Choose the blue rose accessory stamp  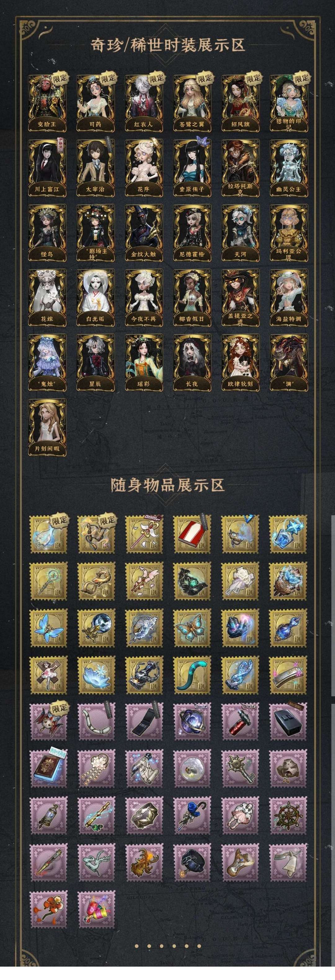pos(192,816)
